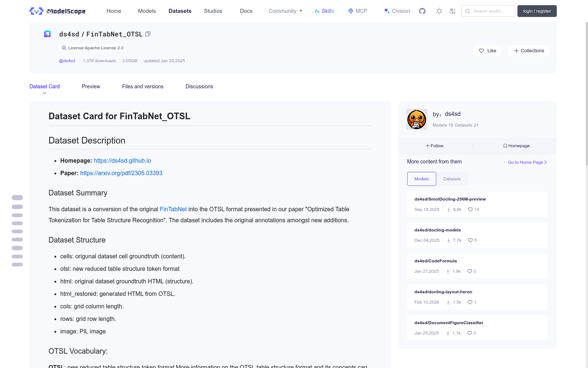This screenshot has height=368, width=588.
Task: Click the Apache License 2.0 badge
Action: 92,48
